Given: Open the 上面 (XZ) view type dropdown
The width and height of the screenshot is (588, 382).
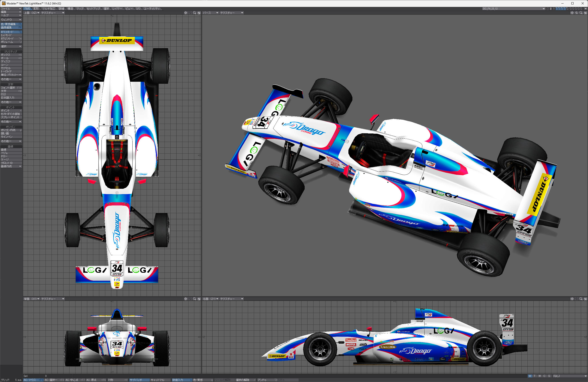Looking at the screenshot, I should (x=32, y=13).
